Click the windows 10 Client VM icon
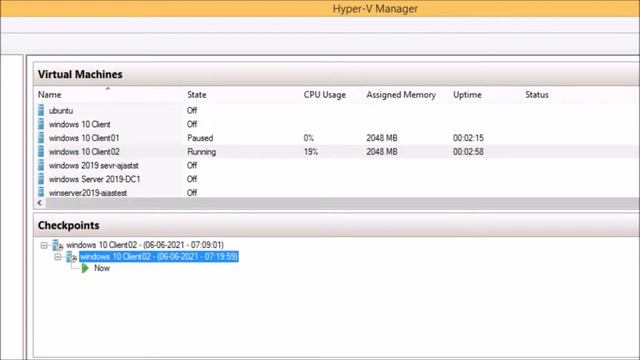This screenshot has width=640, height=360. click(41, 124)
